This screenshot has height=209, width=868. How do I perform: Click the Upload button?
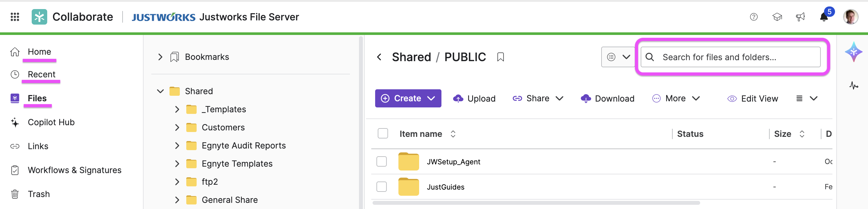tap(474, 98)
